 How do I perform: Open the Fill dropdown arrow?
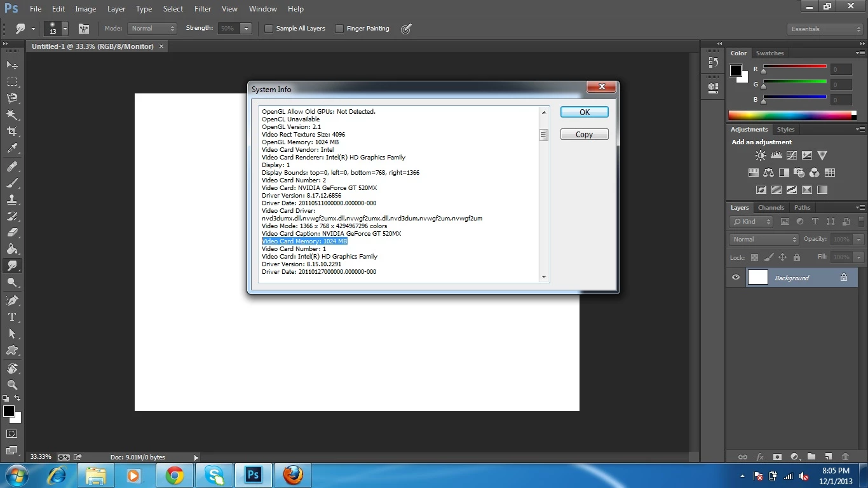pyautogui.click(x=859, y=257)
